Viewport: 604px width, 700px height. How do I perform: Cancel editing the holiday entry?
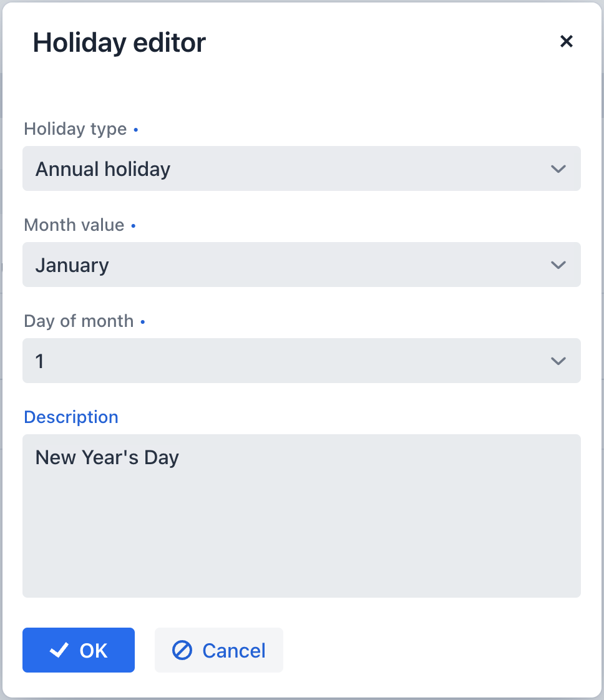(x=218, y=650)
